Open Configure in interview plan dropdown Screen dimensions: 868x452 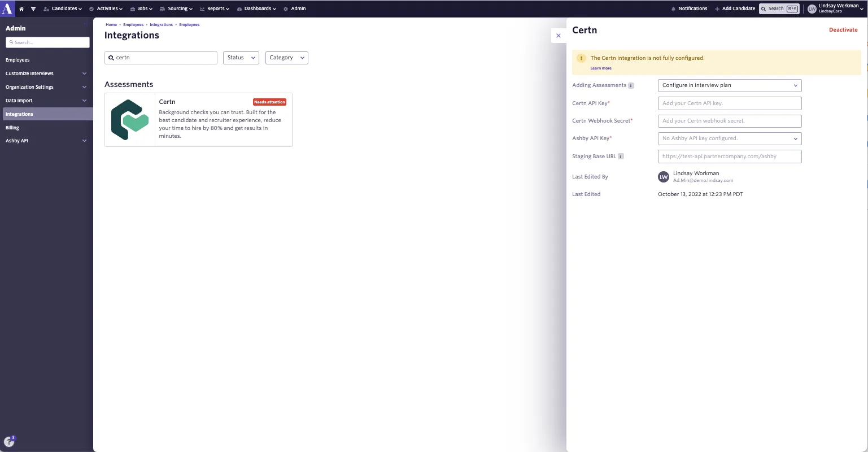(x=730, y=85)
